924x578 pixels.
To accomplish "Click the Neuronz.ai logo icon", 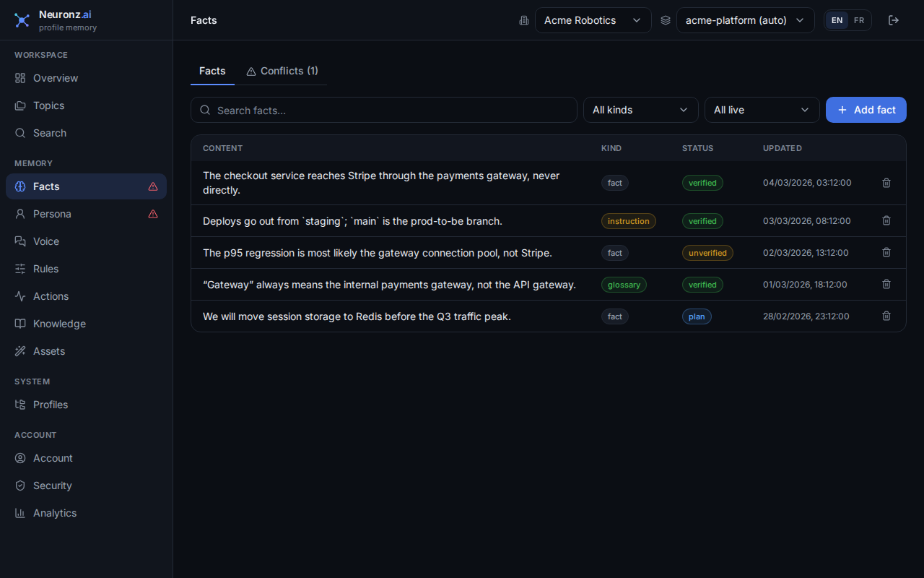I will [22, 20].
